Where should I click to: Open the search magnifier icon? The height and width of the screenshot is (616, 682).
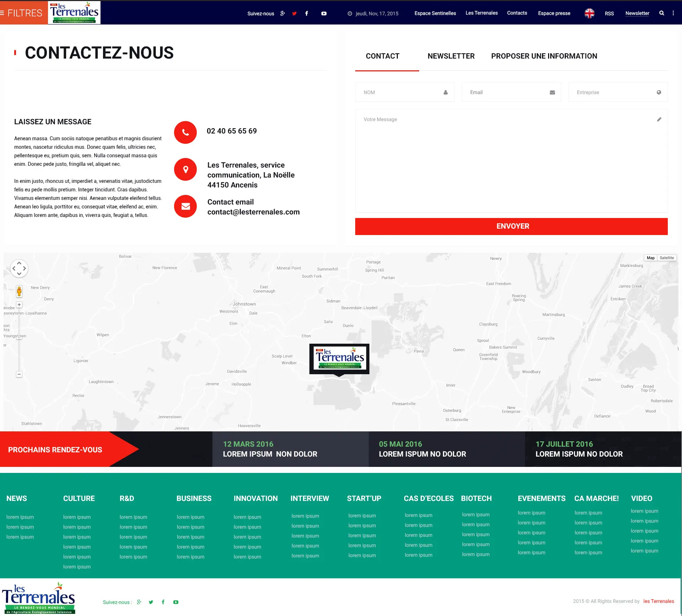click(x=661, y=13)
